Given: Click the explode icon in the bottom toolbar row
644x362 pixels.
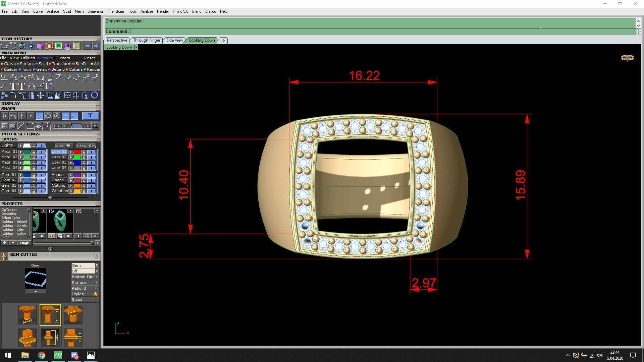Looking at the screenshot, I should click(58, 96).
